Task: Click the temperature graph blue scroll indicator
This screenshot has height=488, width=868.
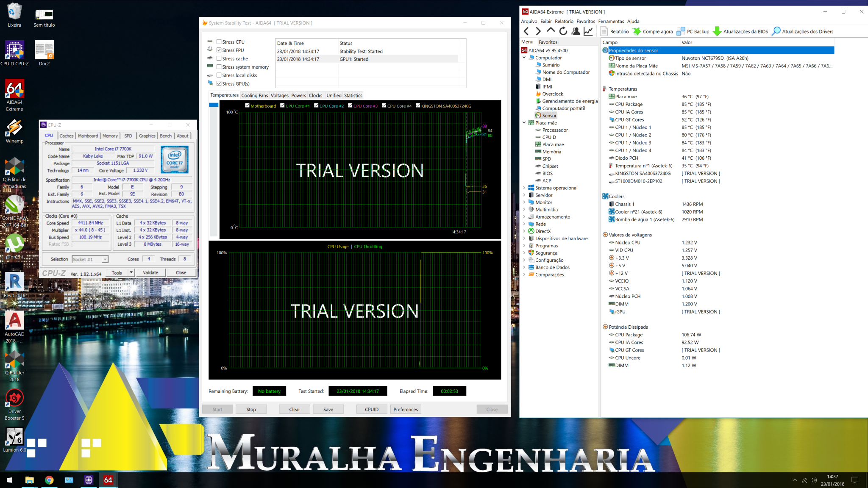Action: click(214, 105)
